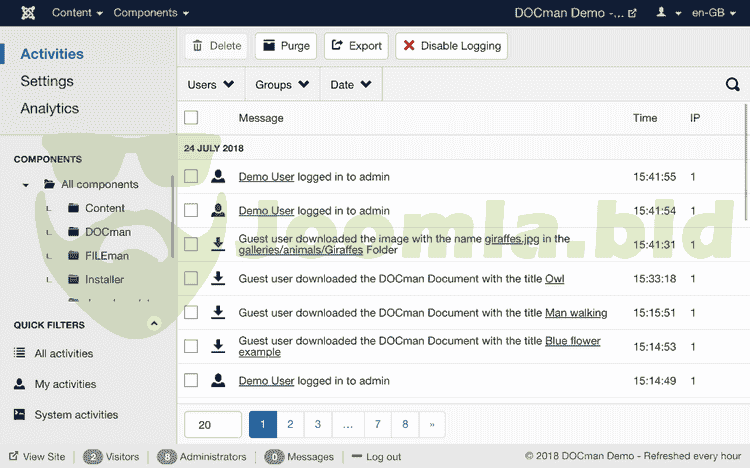Go to pagination page 7

[x=378, y=424]
